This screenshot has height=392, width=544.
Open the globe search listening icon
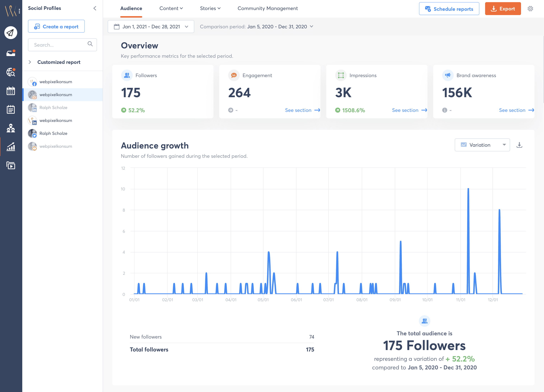click(x=11, y=72)
